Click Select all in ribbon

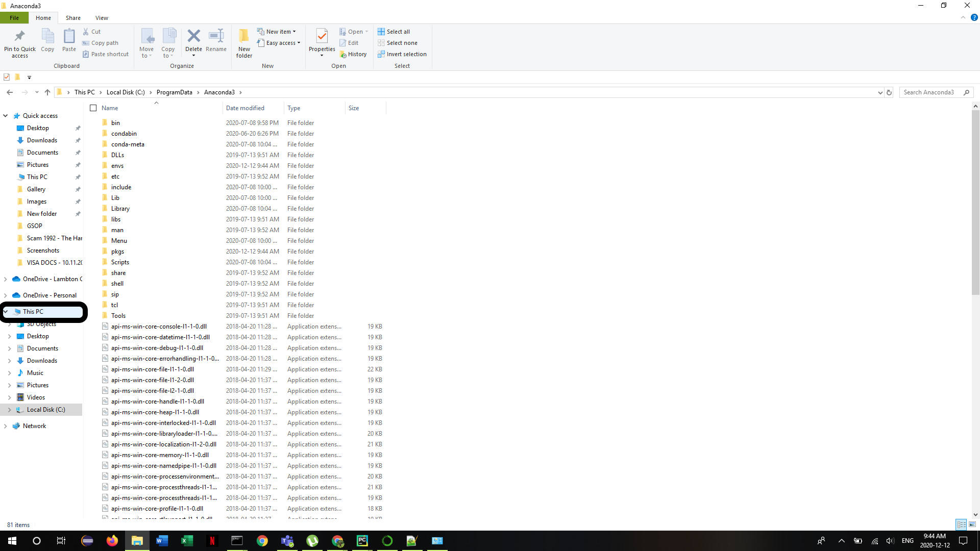click(394, 32)
